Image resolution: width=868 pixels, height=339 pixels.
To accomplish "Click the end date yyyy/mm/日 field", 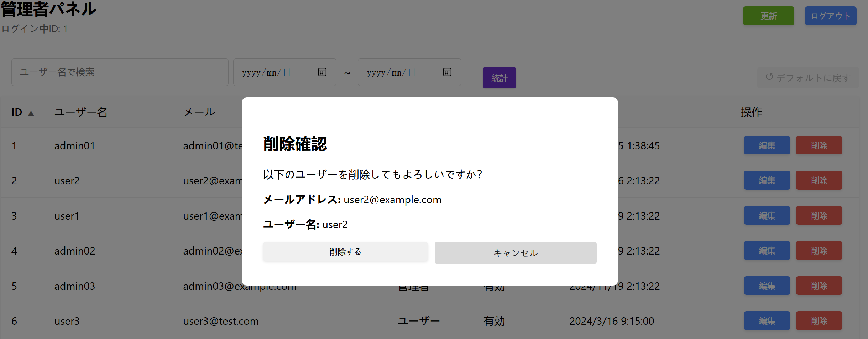I will [x=409, y=72].
